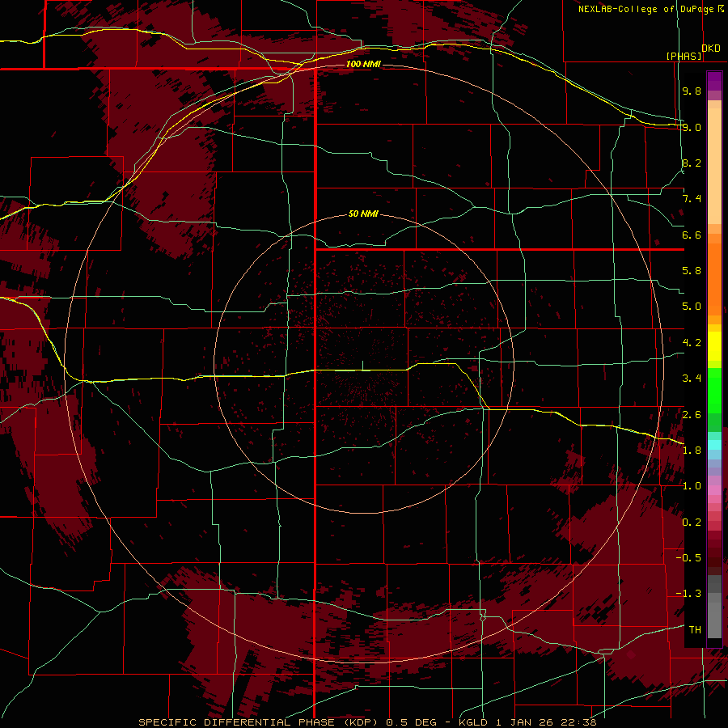The width and height of the screenshot is (728, 728).
Task: Click the 9.8 value on the color scale
Action: pos(692,91)
